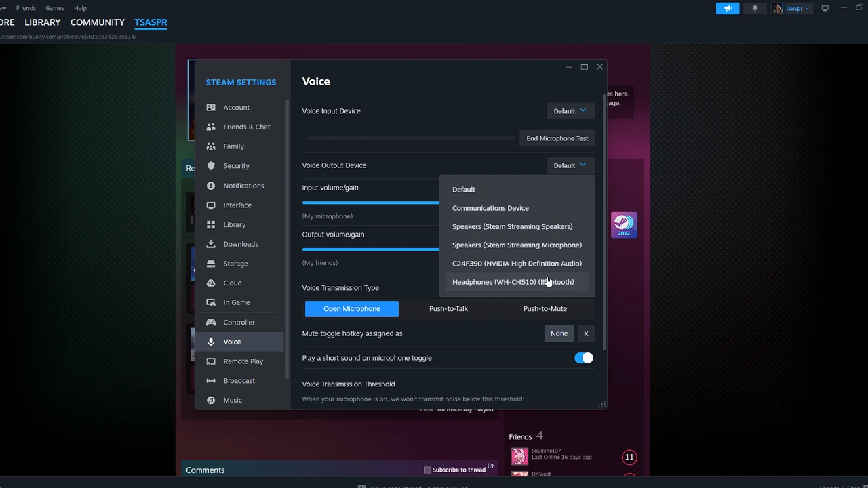Viewport: 868px width, 488px height.
Task: Select the Cloud settings icon
Action: tap(211, 283)
